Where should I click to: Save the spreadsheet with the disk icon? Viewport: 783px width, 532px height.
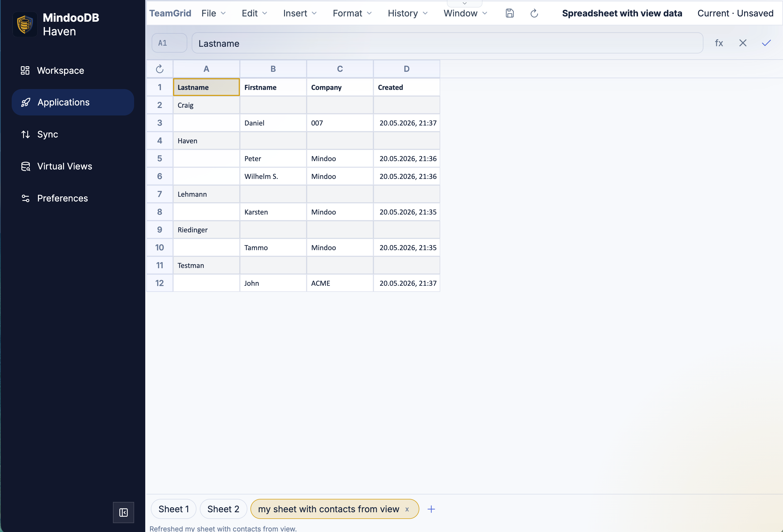tap(510, 13)
